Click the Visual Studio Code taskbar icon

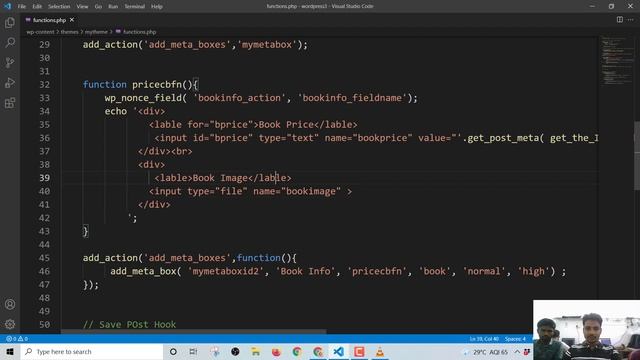[x=338, y=351]
